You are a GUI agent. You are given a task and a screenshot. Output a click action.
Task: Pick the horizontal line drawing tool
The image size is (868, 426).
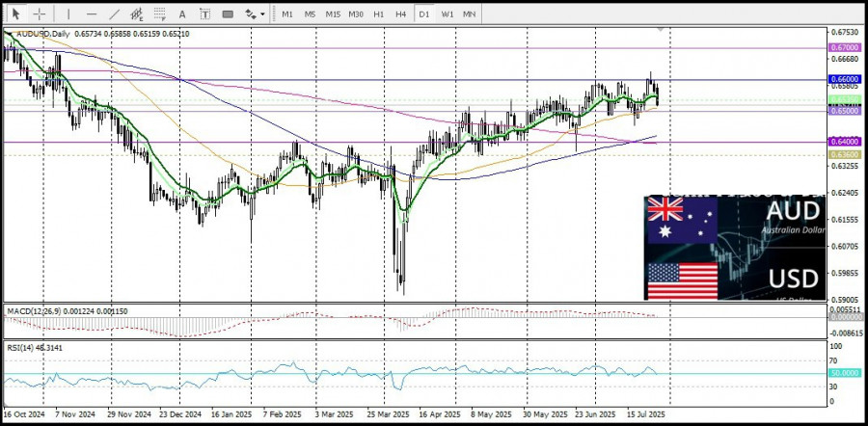(92, 13)
